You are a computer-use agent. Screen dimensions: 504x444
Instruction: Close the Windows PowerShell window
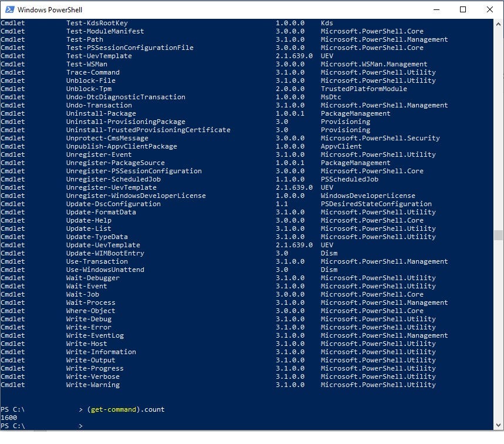pyautogui.click(x=489, y=9)
